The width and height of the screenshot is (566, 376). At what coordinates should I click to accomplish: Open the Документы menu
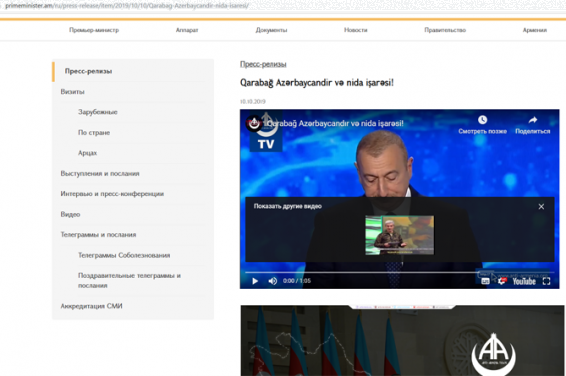pyautogui.click(x=271, y=30)
